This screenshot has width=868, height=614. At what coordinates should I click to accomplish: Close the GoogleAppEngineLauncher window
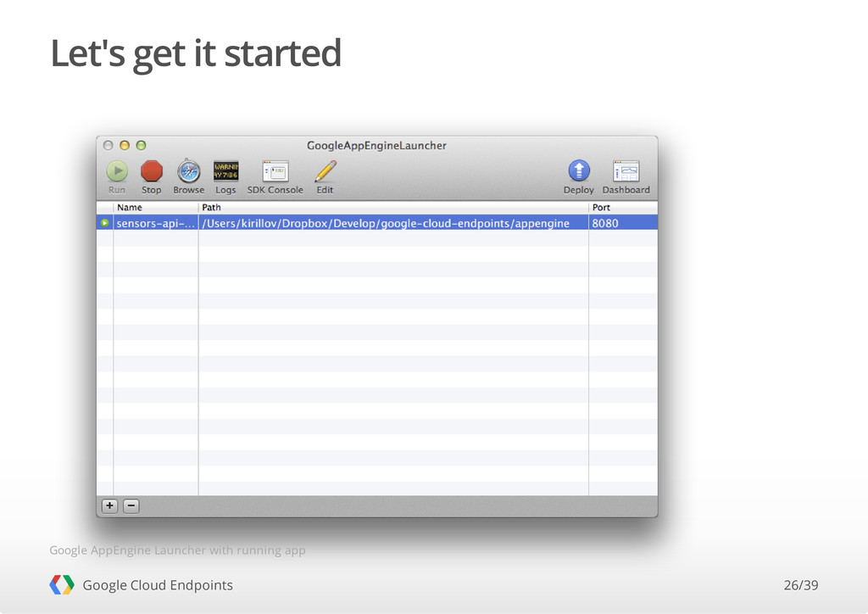pos(108,146)
